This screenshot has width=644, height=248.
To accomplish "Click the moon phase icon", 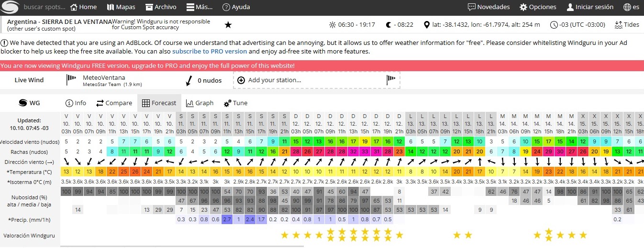I will [389, 25].
